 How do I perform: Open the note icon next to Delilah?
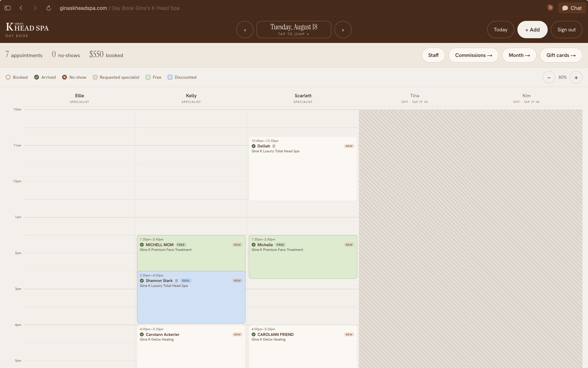click(x=274, y=146)
